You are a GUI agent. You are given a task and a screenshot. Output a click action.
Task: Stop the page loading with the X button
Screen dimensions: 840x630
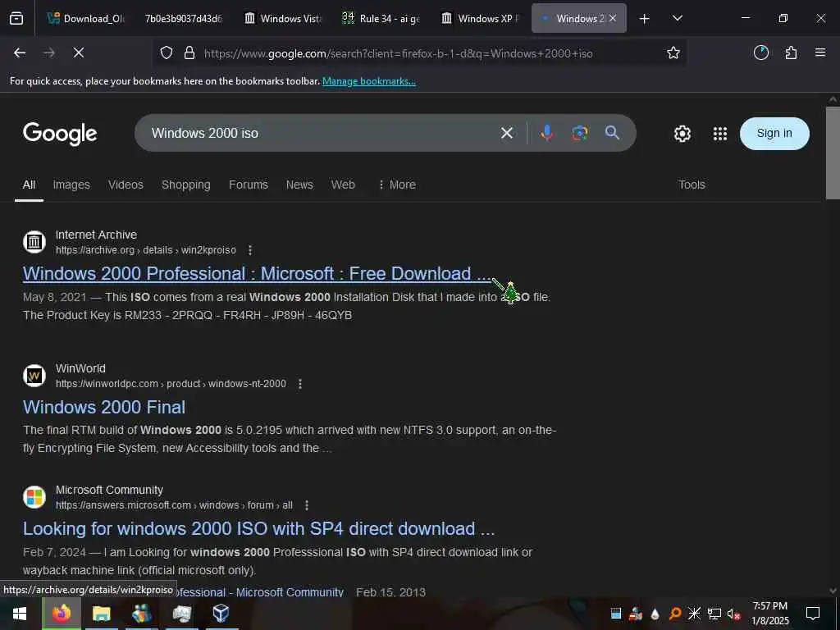pos(79,52)
